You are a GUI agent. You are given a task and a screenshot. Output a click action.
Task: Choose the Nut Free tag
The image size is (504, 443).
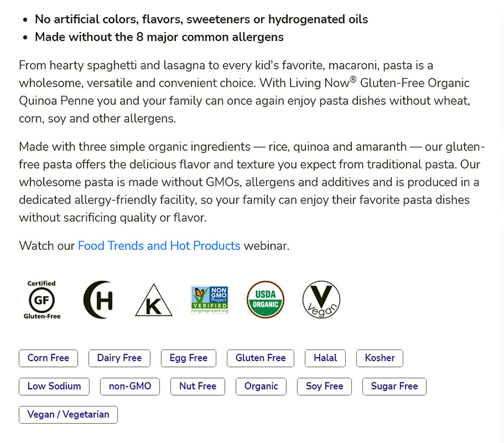click(x=198, y=386)
